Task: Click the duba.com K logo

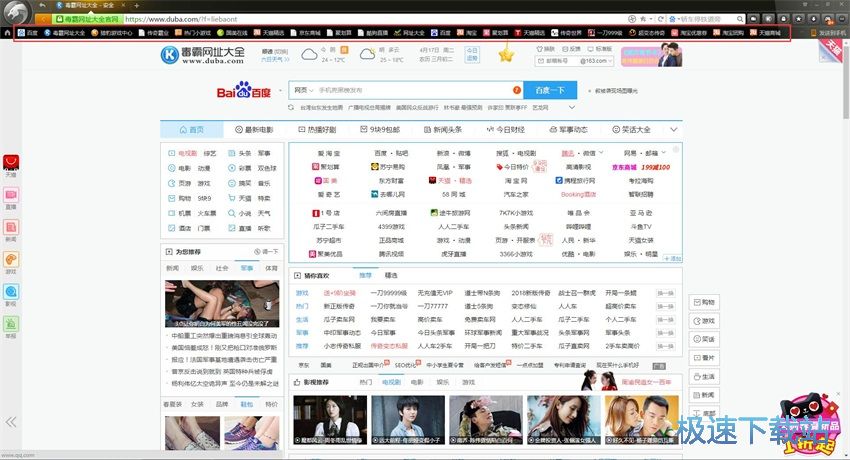Action: click(x=170, y=55)
